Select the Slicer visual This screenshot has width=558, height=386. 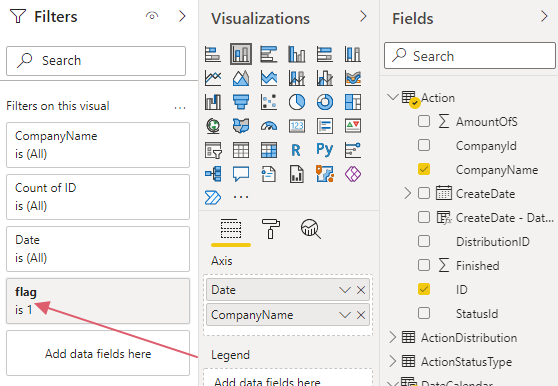(213, 150)
